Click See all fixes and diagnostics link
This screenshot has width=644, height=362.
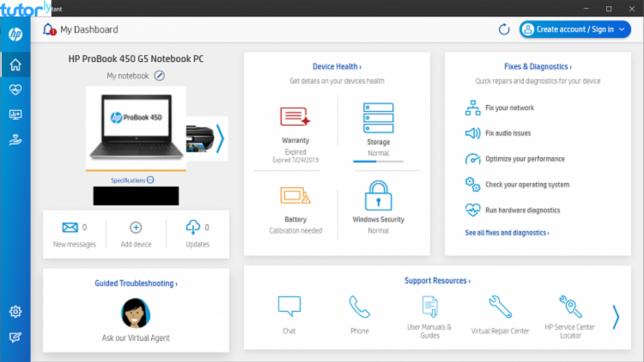pyautogui.click(x=507, y=233)
